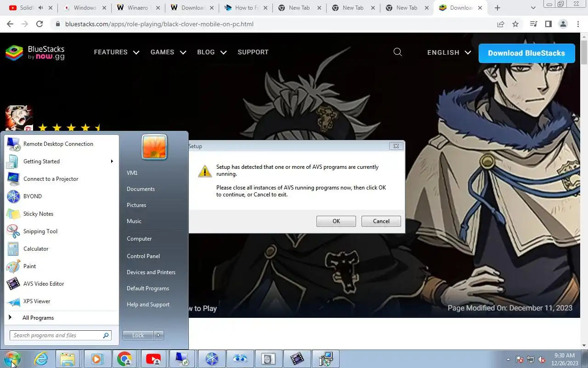Open Sticky Notes

62,214
